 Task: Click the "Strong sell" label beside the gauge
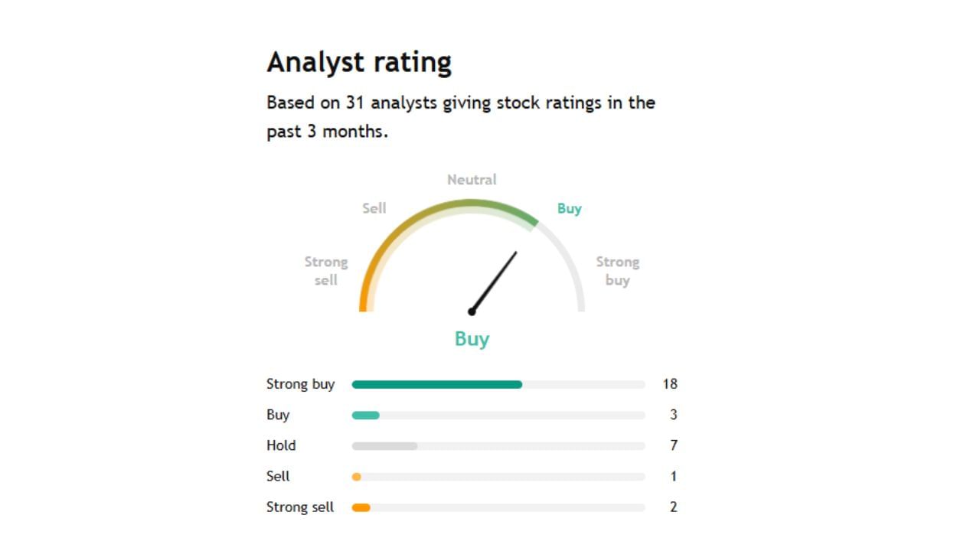click(x=326, y=271)
